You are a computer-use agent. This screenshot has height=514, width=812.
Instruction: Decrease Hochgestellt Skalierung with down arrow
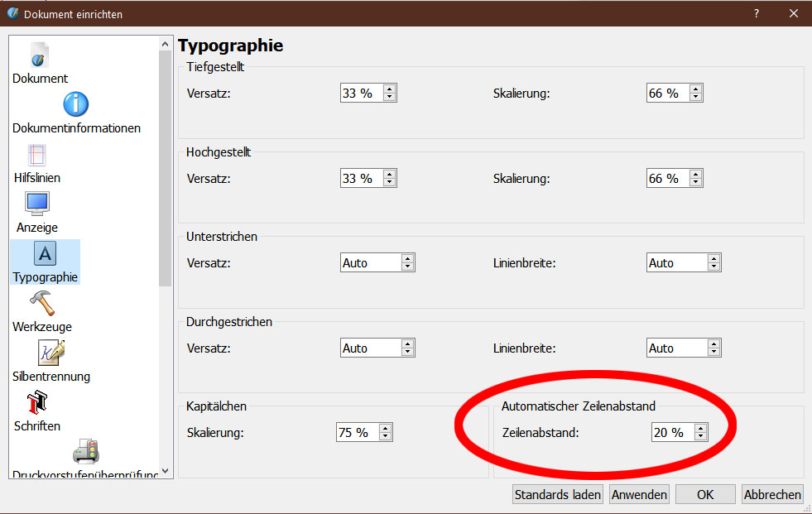click(x=696, y=183)
